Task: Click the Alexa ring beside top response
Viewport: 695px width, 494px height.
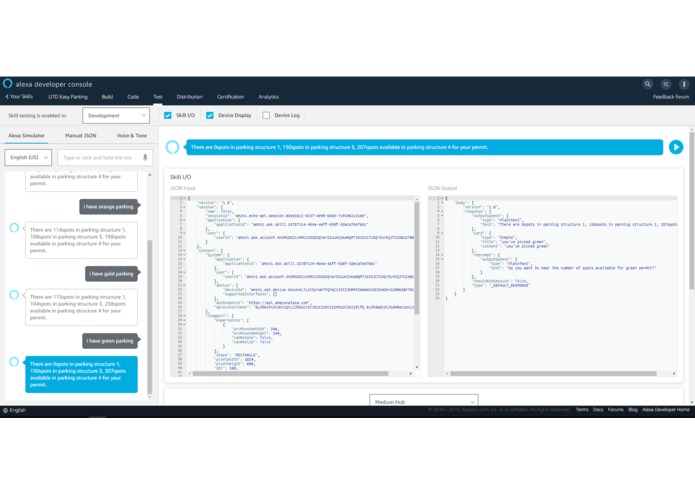Action: (x=172, y=147)
